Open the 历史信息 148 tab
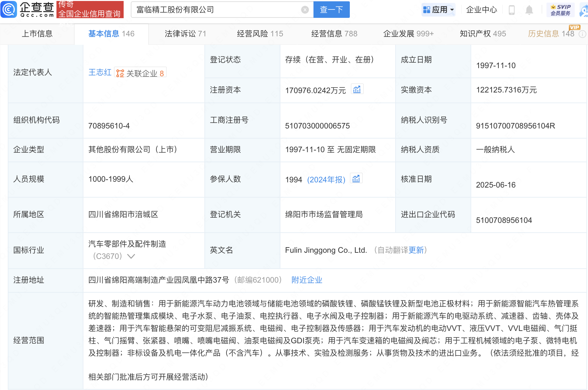 pos(551,34)
